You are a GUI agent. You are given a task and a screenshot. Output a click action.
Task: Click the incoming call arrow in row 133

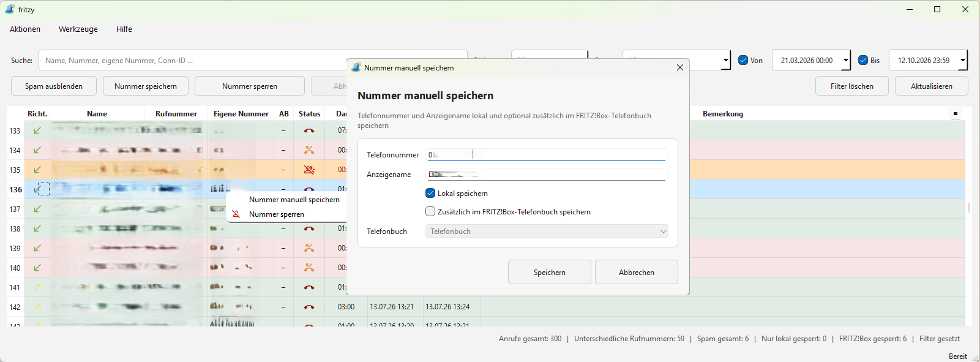(x=37, y=130)
